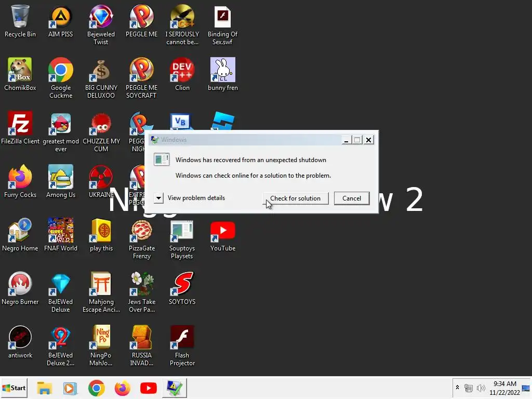Select the antiwork desktop shortcut
The image size is (532, 399).
click(x=20, y=342)
